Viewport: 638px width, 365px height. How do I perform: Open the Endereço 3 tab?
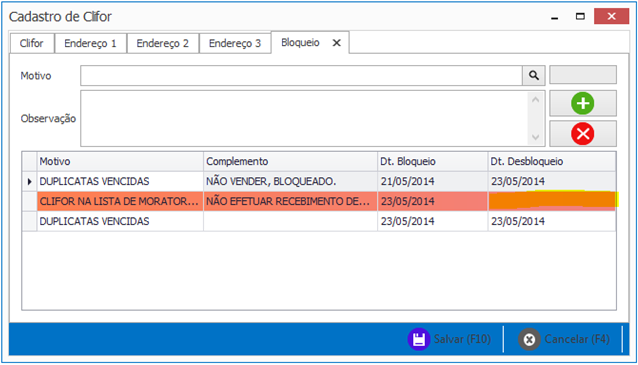pos(235,43)
